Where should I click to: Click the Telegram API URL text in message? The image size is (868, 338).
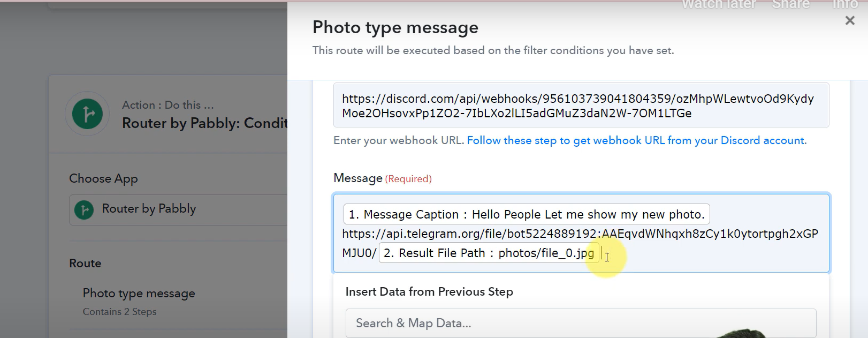(580, 234)
